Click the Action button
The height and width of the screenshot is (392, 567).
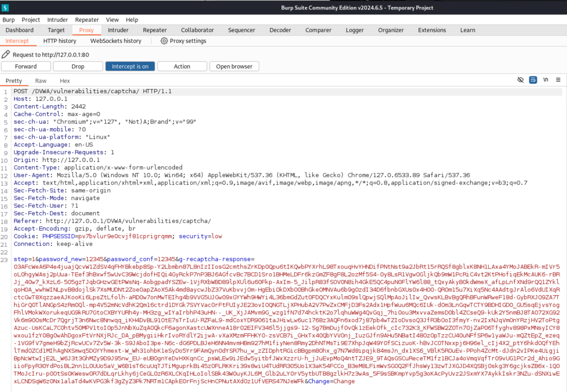coord(182,66)
